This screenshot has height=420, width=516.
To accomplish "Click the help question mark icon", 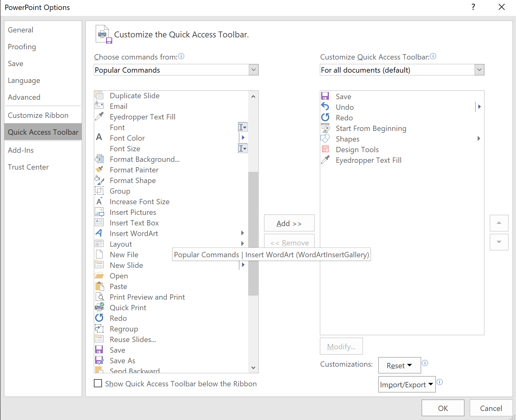I will pyautogui.click(x=473, y=7).
